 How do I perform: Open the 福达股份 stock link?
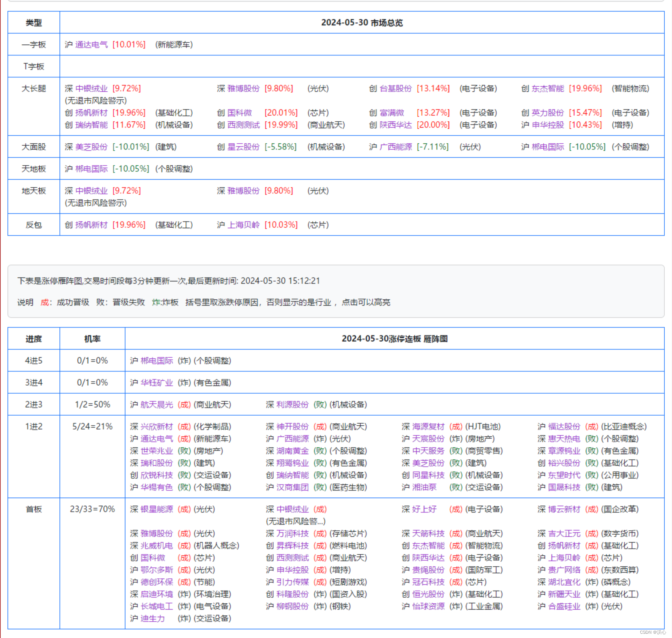pyautogui.click(x=564, y=427)
